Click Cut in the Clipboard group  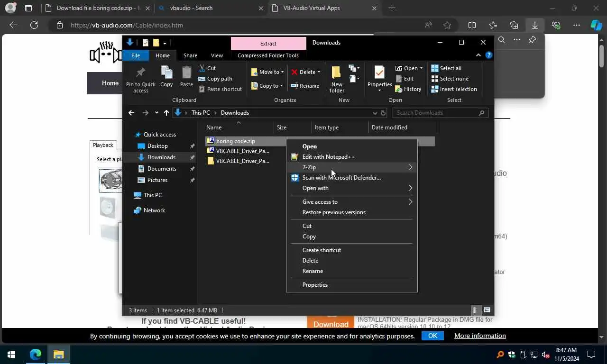[207, 68]
